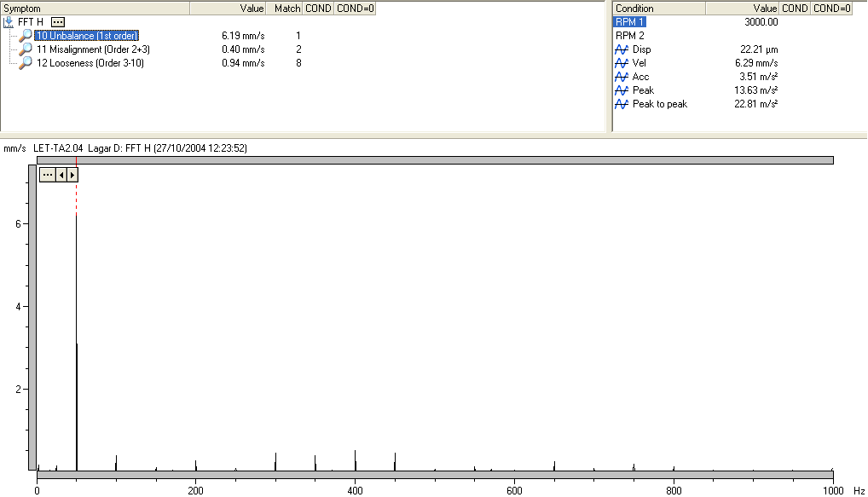Click the Match column header
Viewport: 868px width, 497px height.
coord(286,9)
